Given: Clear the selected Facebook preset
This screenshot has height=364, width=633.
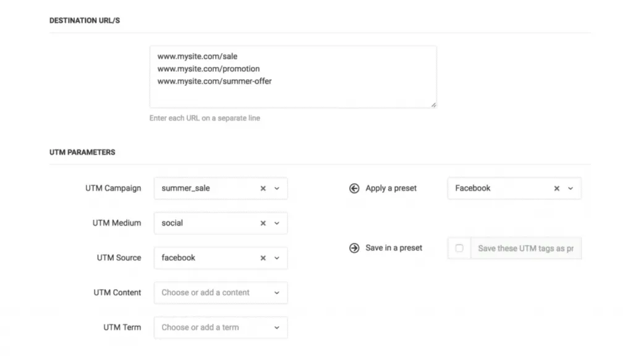Looking at the screenshot, I should coord(556,188).
